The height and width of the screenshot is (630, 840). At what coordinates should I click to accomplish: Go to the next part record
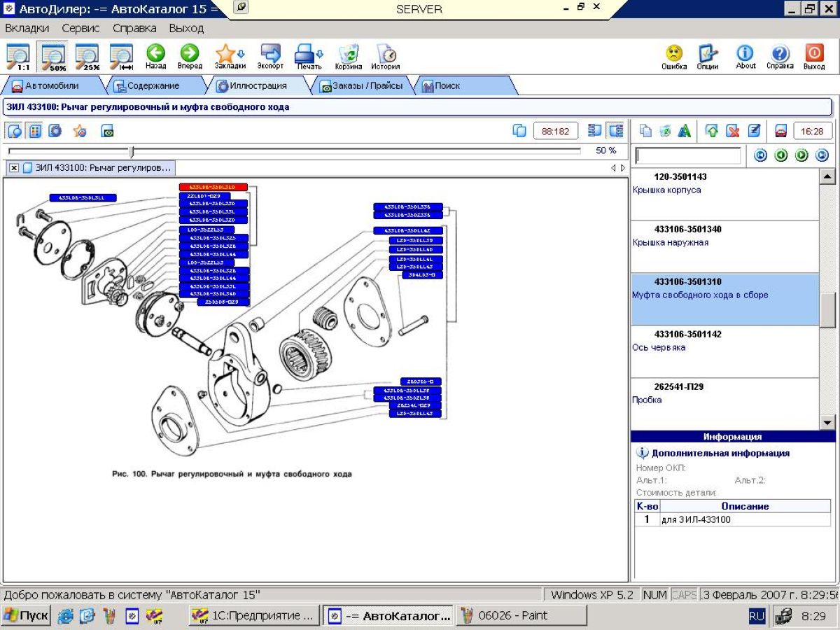coord(801,155)
